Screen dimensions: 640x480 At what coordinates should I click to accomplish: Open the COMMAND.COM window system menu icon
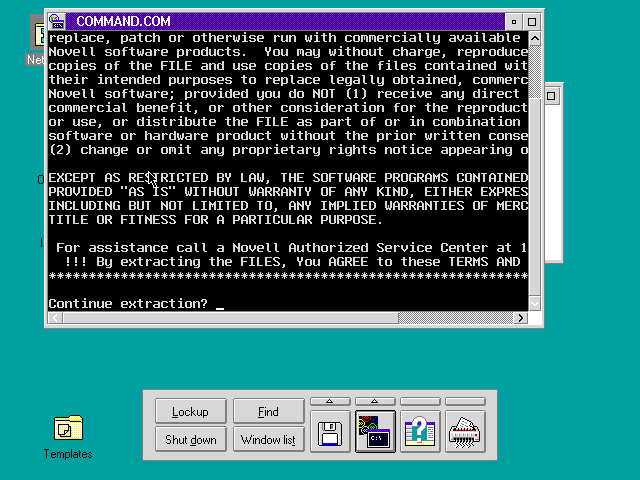pos(57,21)
